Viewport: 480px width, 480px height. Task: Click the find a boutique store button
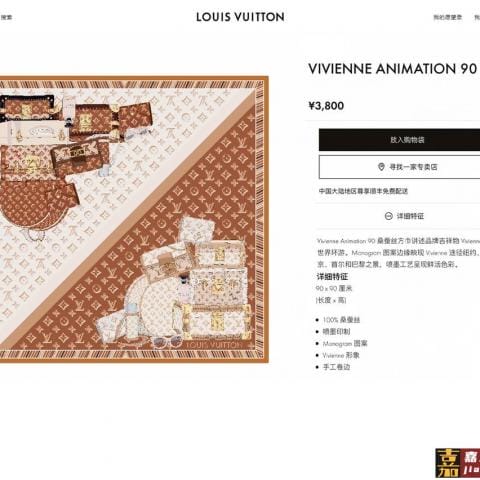tap(399, 167)
